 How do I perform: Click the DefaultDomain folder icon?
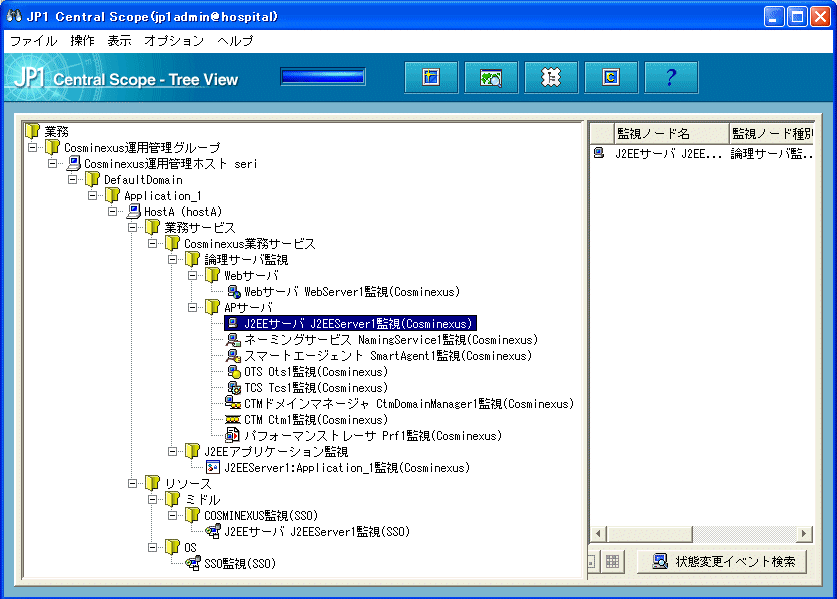coord(93,179)
